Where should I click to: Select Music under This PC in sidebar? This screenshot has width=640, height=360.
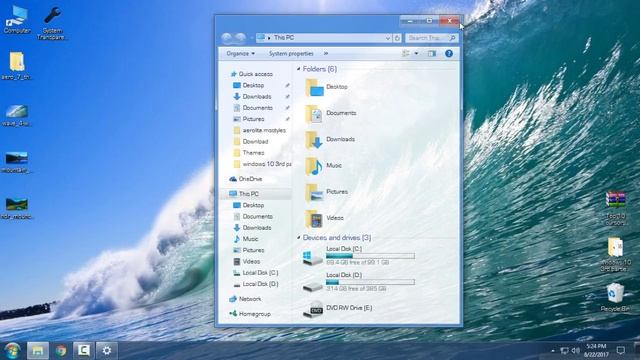246,239
